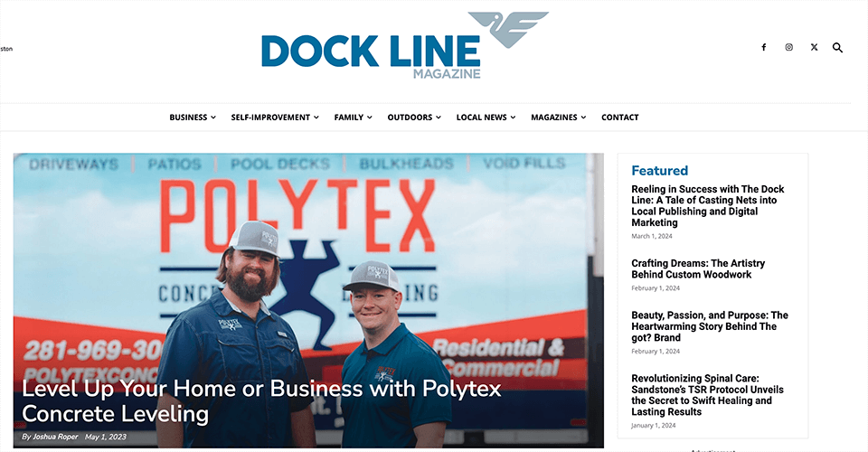This screenshot has width=868, height=452.
Task: Open the Family dropdown menu
Action: click(x=353, y=118)
